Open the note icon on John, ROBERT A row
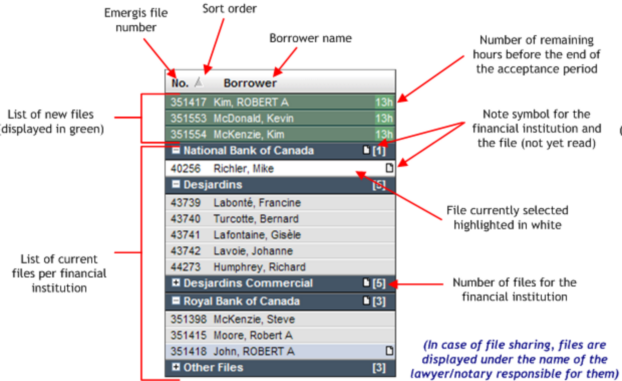 [389, 351]
